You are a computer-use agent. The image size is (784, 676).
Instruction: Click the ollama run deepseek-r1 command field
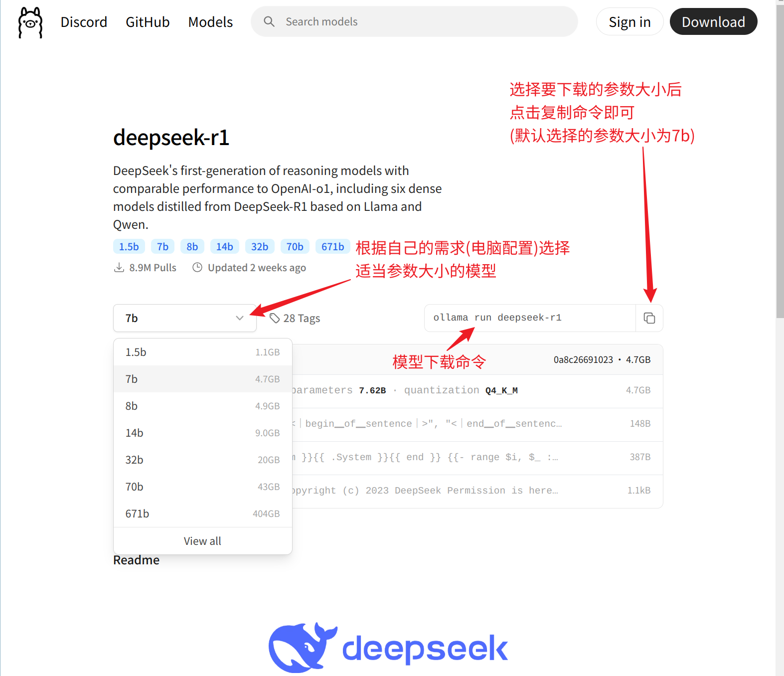[x=530, y=318]
